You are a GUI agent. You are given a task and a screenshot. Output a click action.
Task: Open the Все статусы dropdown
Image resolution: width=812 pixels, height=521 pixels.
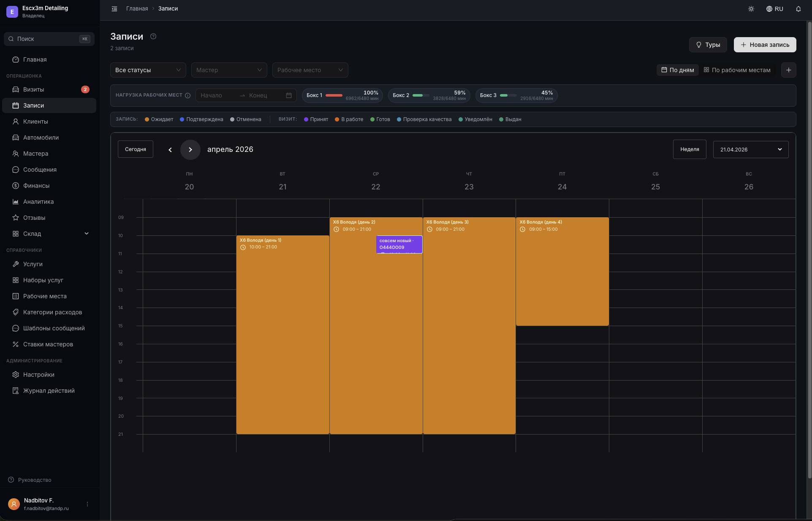pos(148,70)
